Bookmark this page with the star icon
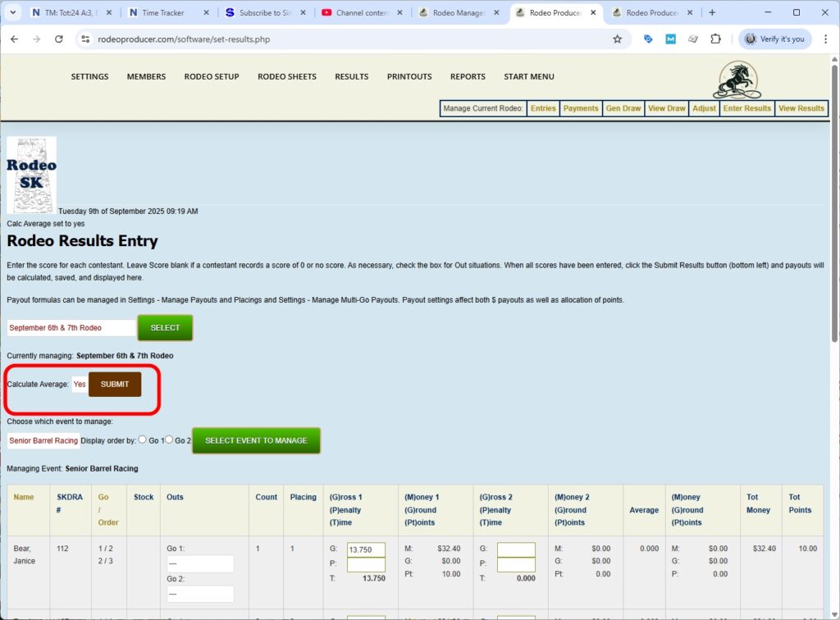The width and height of the screenshot is (840, 620). [x=618, y=39]
